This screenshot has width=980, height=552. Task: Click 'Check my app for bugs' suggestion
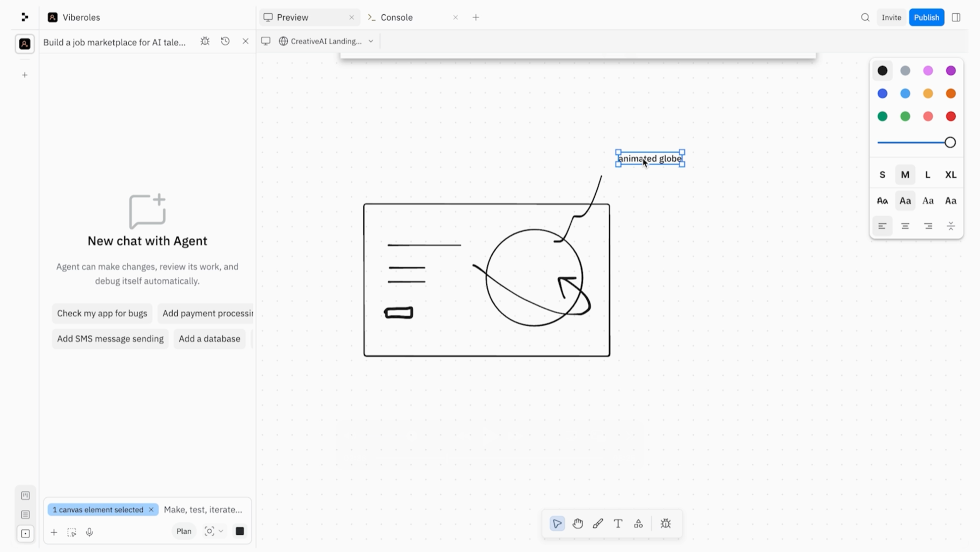pyautogui.click(x=102, y=313)
